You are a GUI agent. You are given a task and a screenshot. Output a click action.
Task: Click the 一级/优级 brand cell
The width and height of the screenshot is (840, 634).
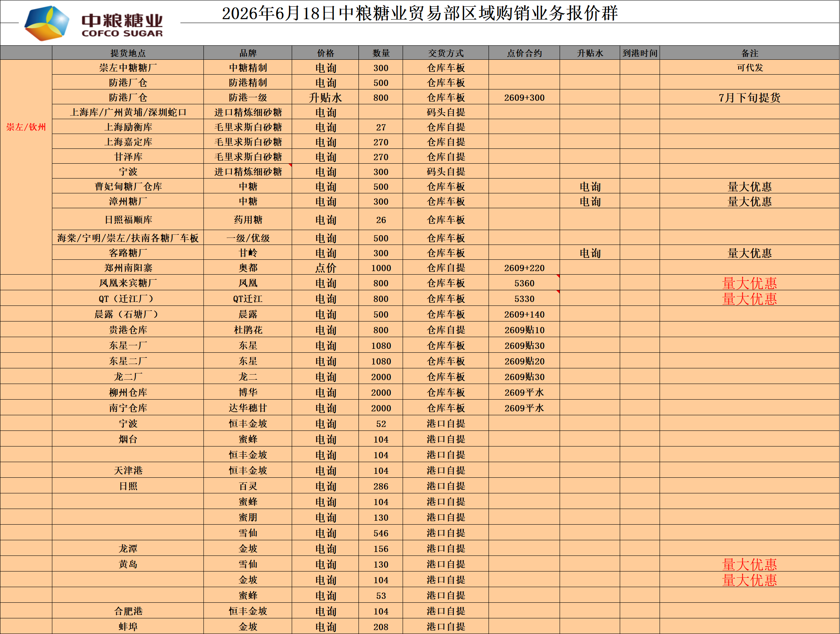(248, 238)
